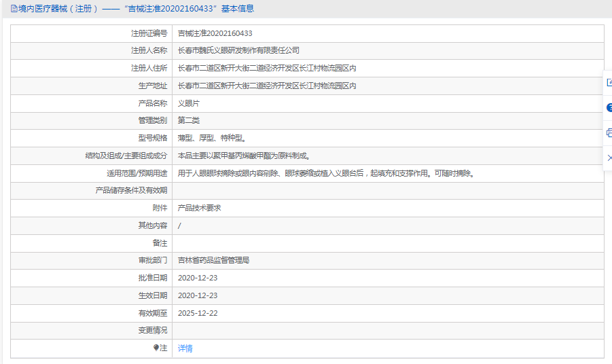Click the 产品储存条件及有效期 label
Screen dimensions: 612x364
[131, 190]
